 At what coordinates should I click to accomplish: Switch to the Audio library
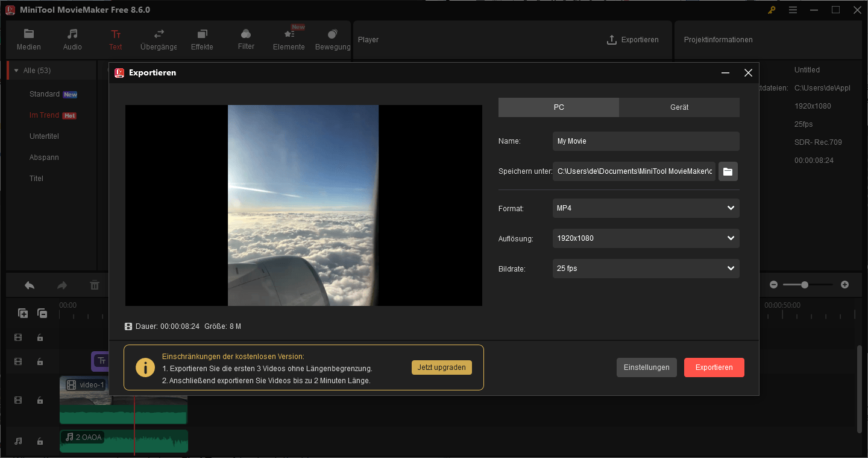72,39
